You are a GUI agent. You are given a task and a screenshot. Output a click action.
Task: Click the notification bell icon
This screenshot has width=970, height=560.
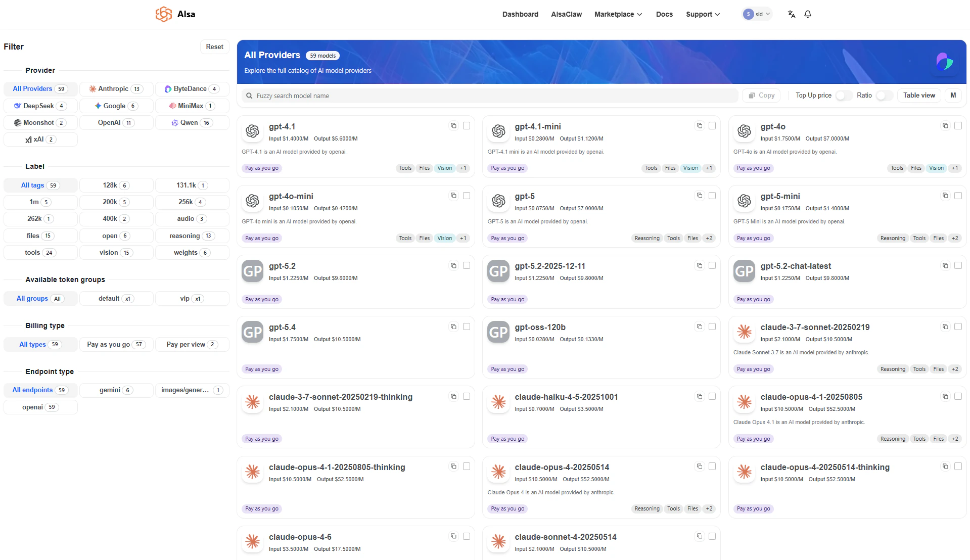coord(807,14)
